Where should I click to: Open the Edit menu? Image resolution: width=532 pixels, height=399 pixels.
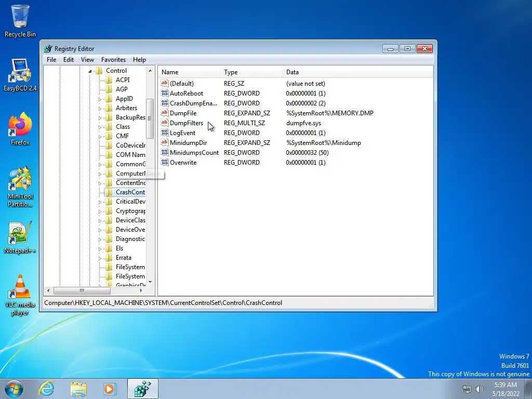69,60
